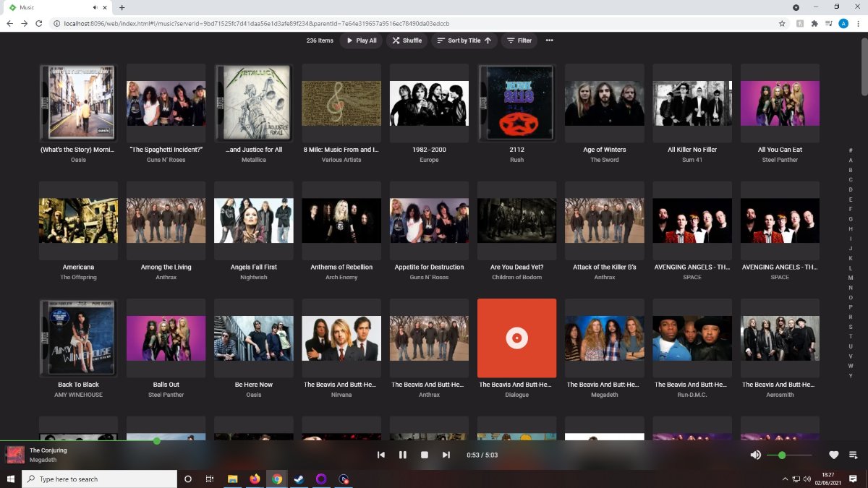Open the Sort by Title options
Screen dimensions: 868x488
(x=464, y=40)
